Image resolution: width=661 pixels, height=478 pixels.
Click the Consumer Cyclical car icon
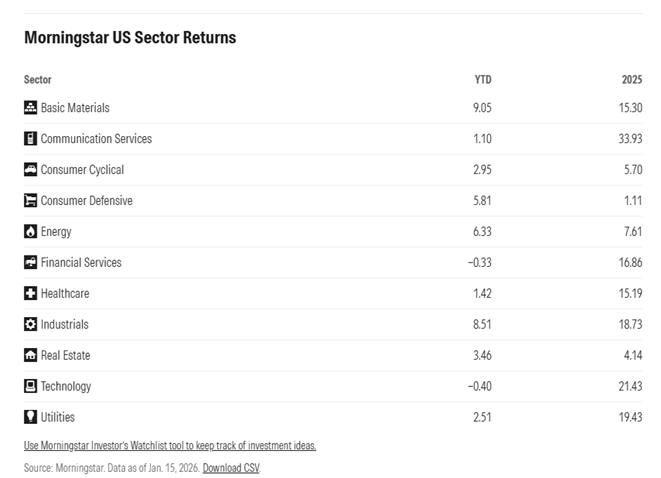coord(30,170)
